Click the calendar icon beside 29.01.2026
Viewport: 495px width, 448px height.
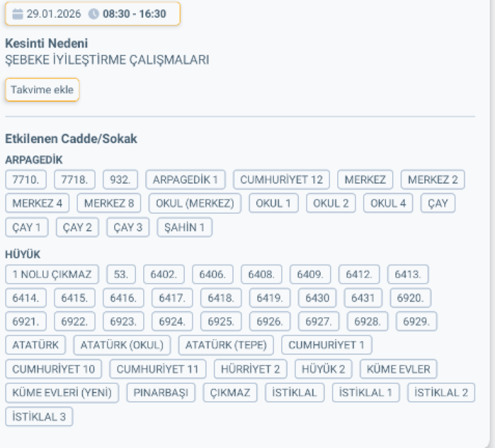[x=18, y=14]
